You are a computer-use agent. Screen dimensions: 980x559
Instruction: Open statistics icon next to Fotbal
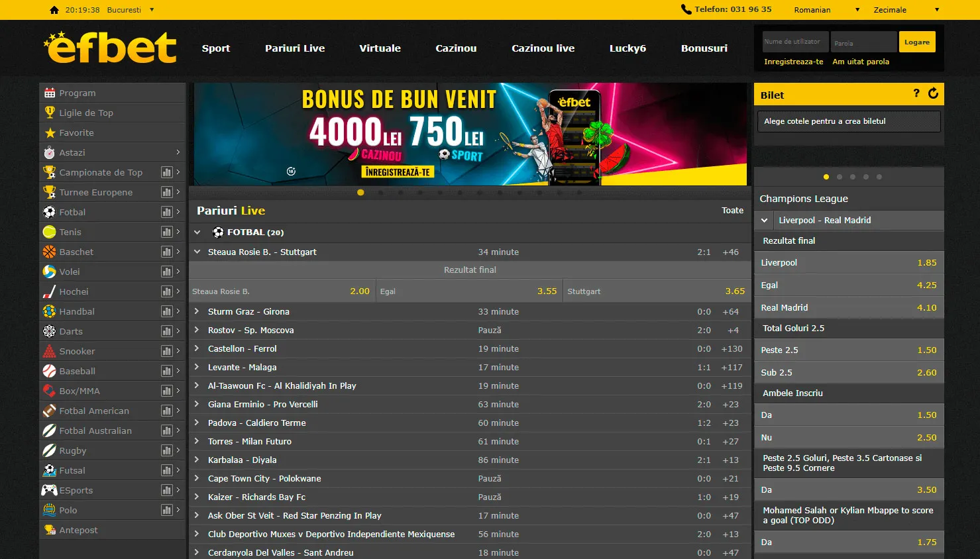167,212
